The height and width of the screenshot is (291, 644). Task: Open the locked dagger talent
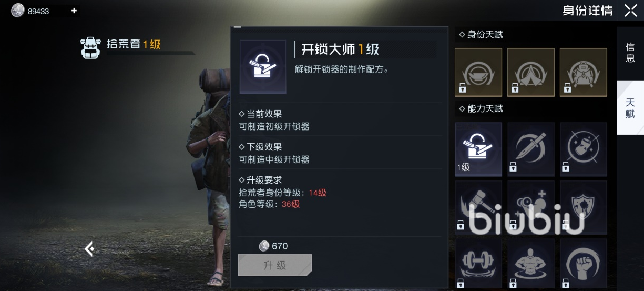tap(531, 149)
